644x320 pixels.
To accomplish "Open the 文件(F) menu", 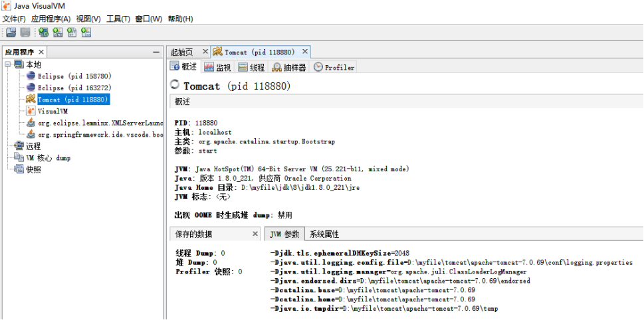I will (x=14, y=19).
